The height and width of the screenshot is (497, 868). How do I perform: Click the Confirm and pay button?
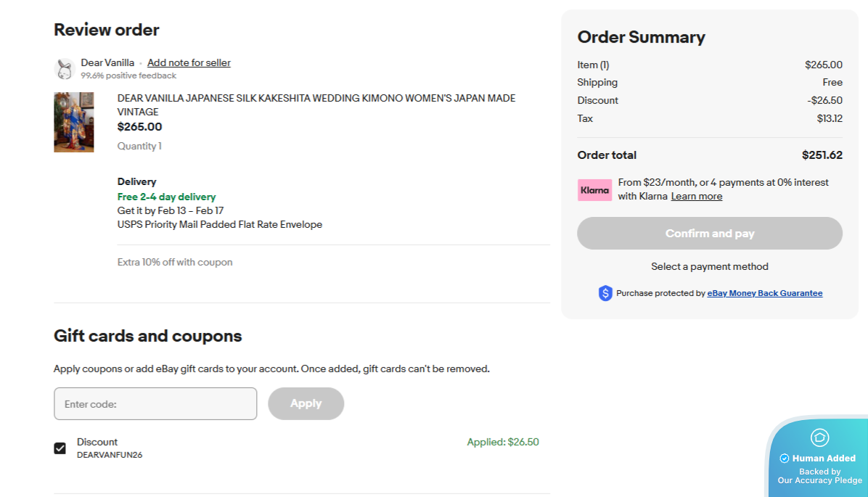710,234
